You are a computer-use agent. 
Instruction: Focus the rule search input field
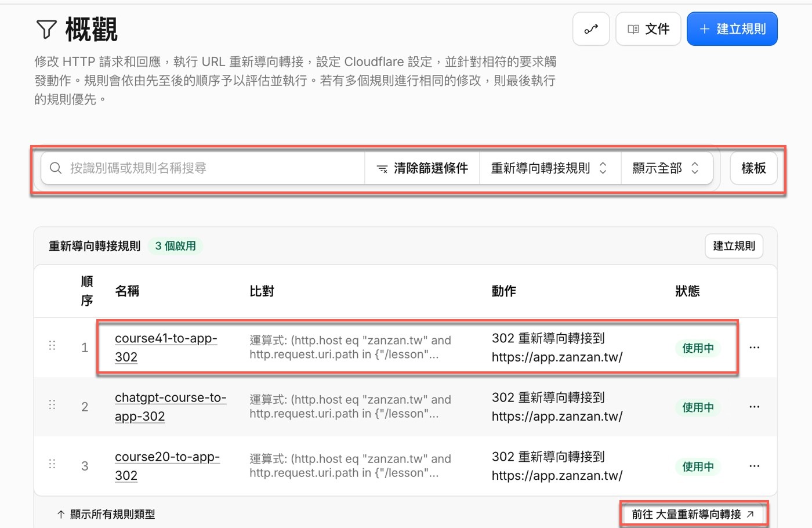pyautogui.click(x=203, y=168)
